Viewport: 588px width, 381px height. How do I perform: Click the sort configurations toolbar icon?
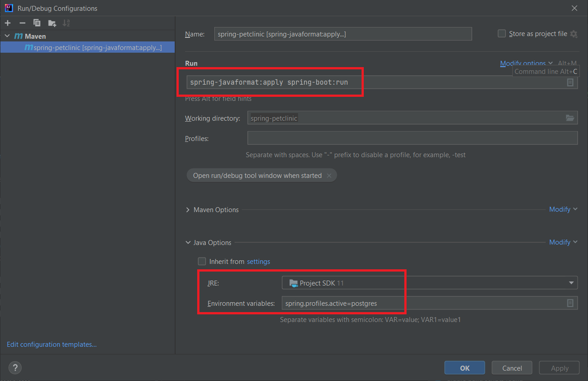point(66,23)
